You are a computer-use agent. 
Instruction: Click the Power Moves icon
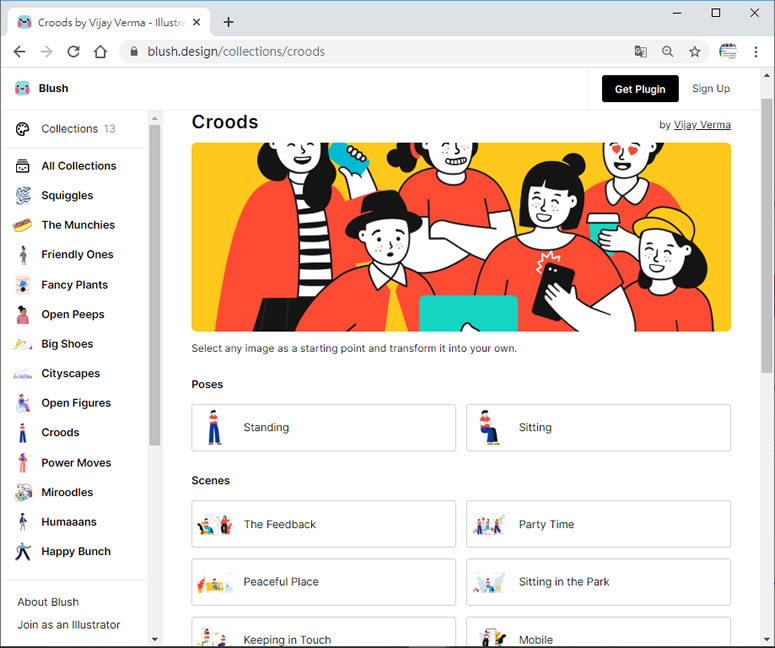click(23, 463)
